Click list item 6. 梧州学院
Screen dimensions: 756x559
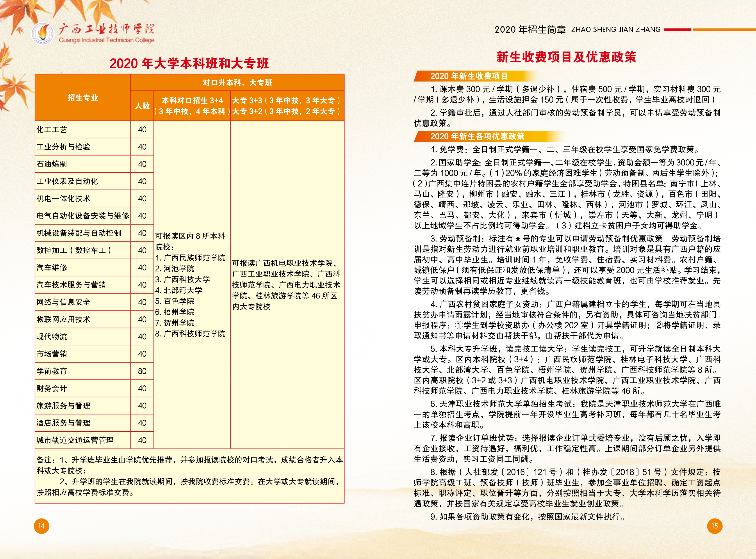point(175,312)
